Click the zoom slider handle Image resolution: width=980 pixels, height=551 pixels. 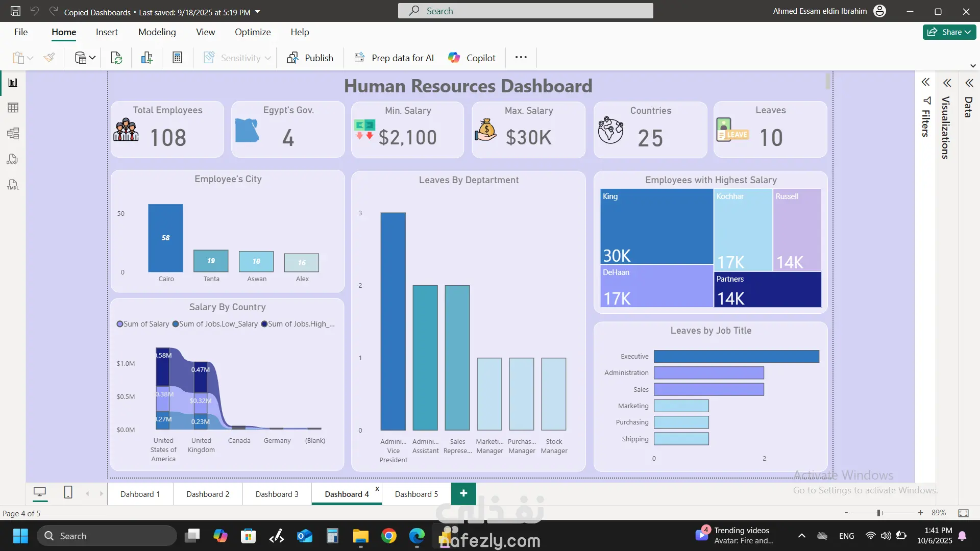(x=879, y=513)
